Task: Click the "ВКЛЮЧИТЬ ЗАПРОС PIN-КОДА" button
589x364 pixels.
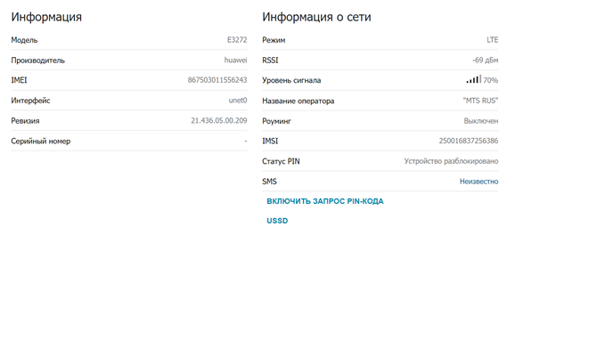Action: [x=325, y=201]
